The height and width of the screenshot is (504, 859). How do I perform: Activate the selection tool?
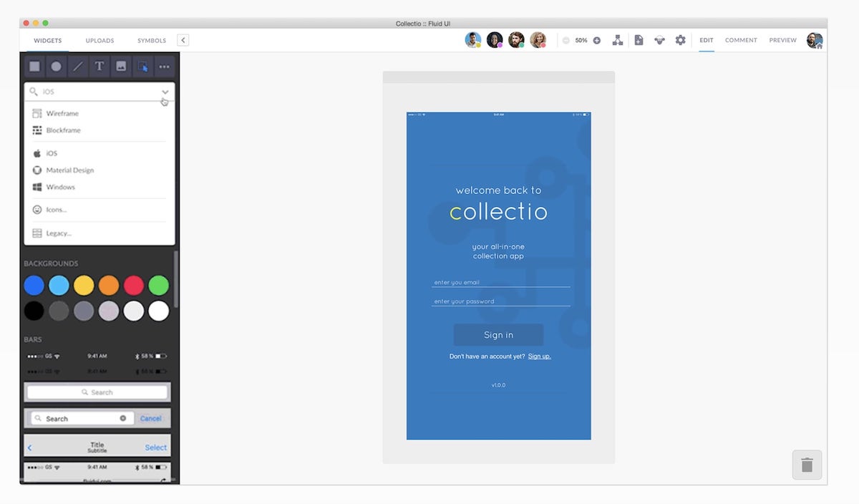point(143,66)
